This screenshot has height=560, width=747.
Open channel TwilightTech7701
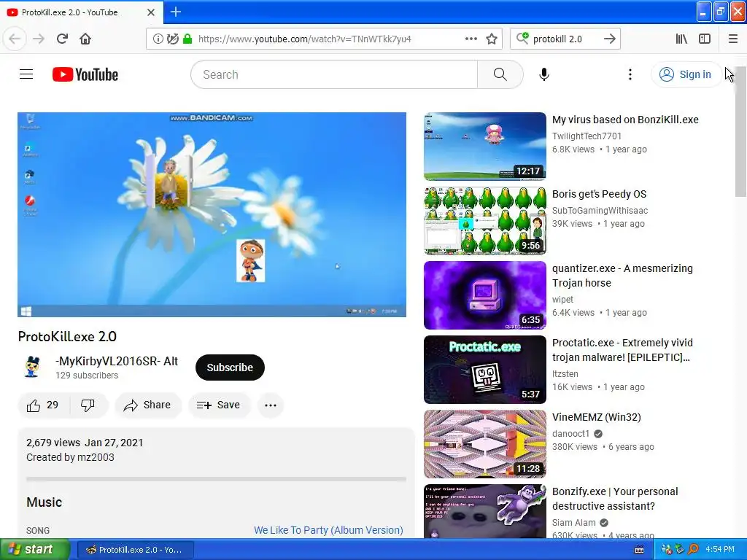587,136
